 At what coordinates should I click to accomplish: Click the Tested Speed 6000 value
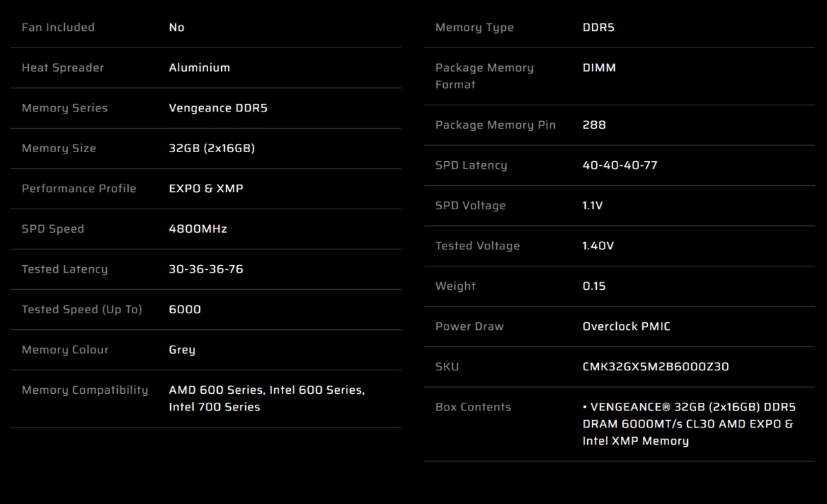185,309
